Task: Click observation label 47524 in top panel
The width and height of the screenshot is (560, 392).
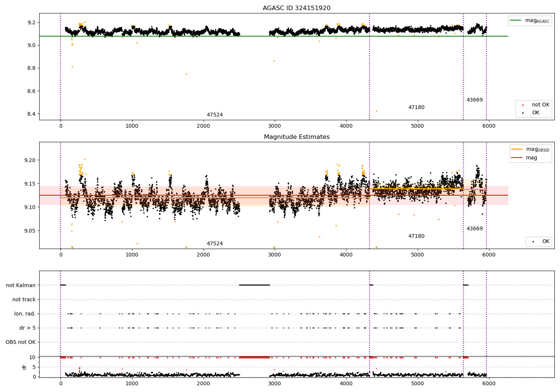Action: click(x=215, y=115)
